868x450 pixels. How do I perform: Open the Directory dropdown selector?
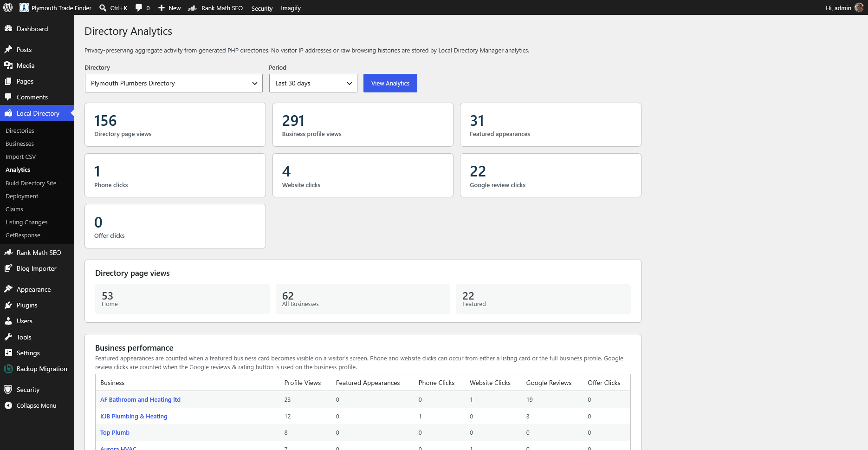point(174,83)
